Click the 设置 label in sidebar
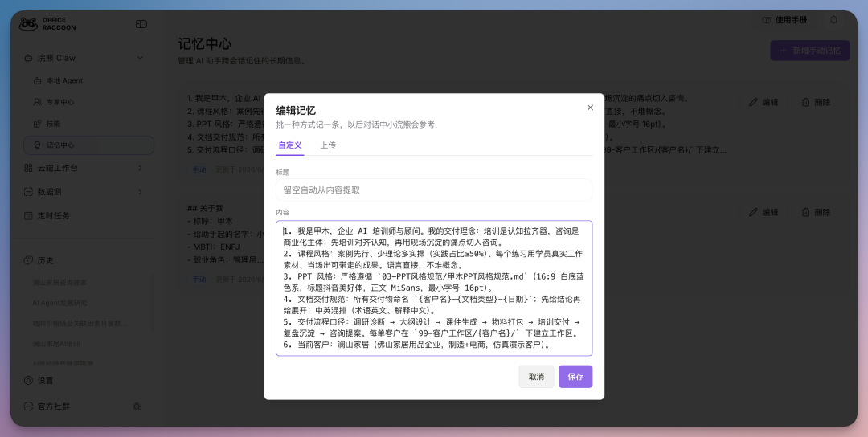Screen dimensions: 868x437 45,381
